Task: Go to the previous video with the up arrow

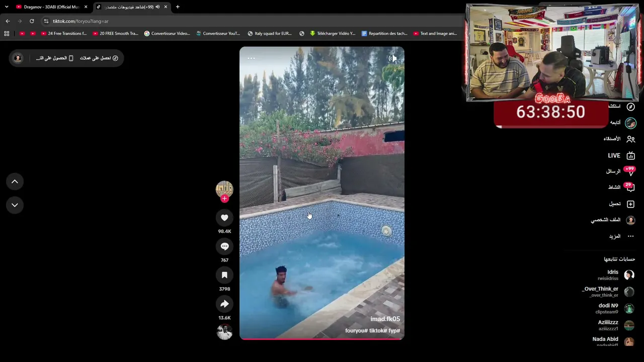Action: 15,182
